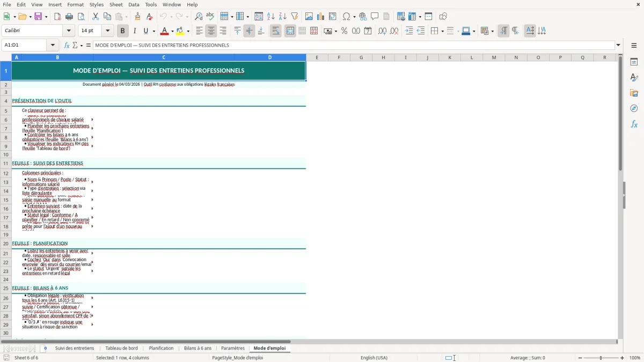Open sidebar Navigator compass icon
This screenshot has width=644, height=362.
coord(634,108)
